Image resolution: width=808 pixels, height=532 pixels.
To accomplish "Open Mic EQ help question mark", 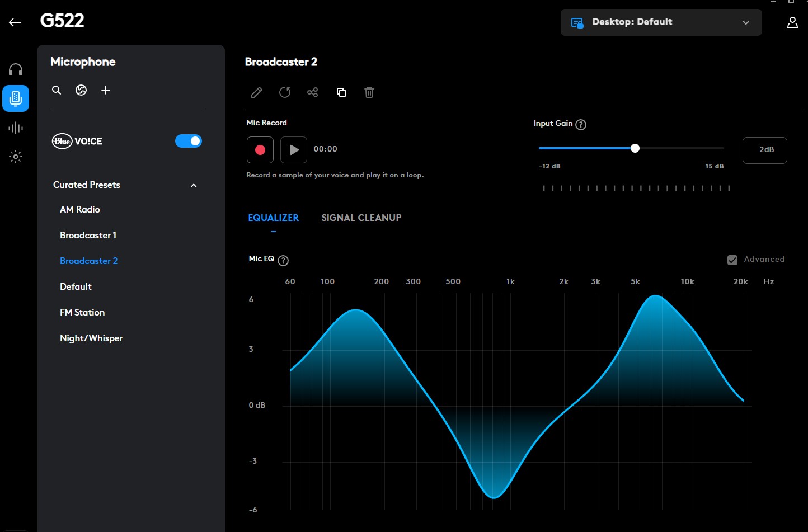I will click(x=283, y=260).
